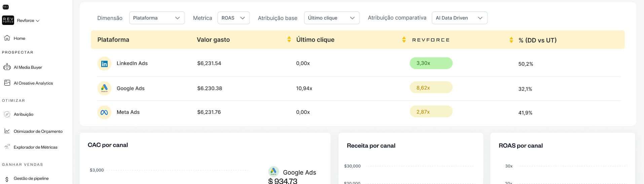
Task: Open Otimizador de Orçamento page
Action: 38,131
